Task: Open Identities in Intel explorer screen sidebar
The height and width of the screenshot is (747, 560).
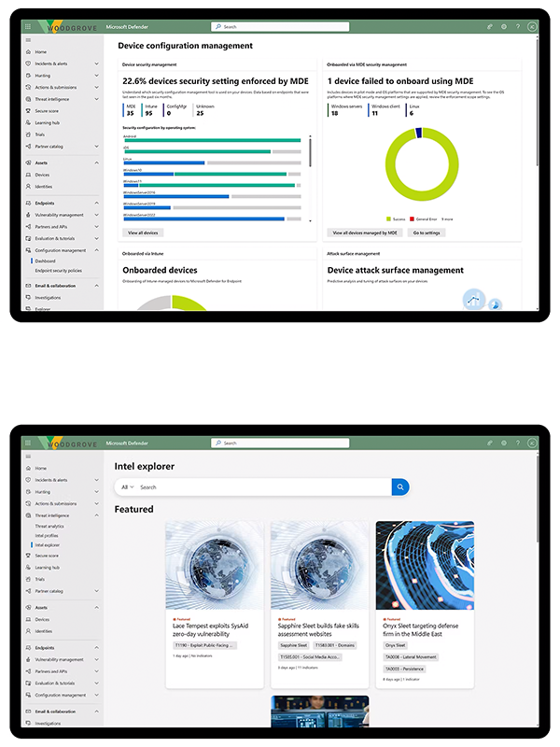Action: 43,631
